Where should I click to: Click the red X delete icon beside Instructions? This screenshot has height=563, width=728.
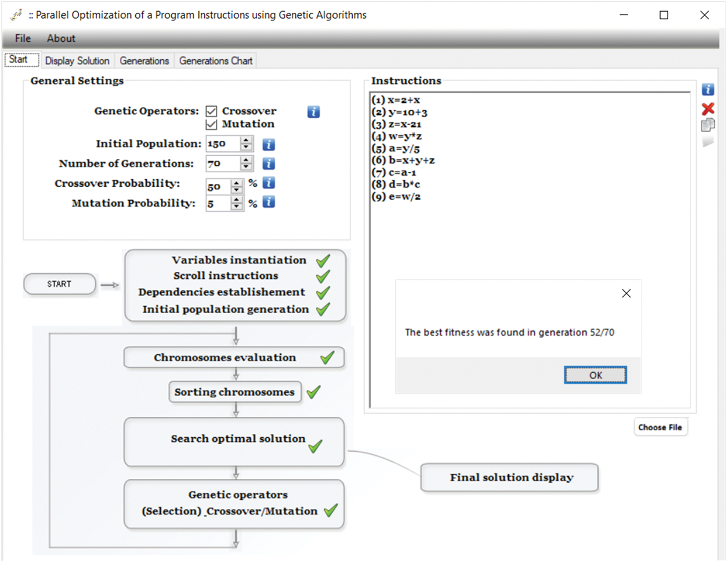click(708, 108)
